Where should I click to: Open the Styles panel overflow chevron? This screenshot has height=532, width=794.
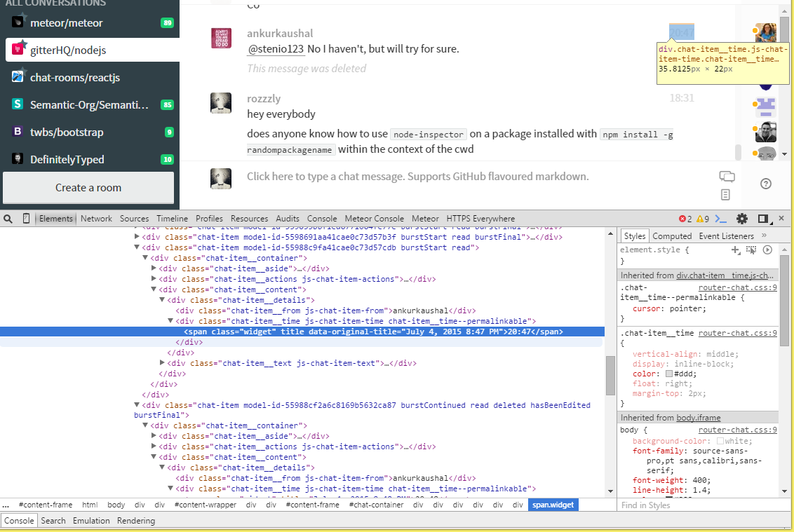pyautogui.click(x=763, y=236)
